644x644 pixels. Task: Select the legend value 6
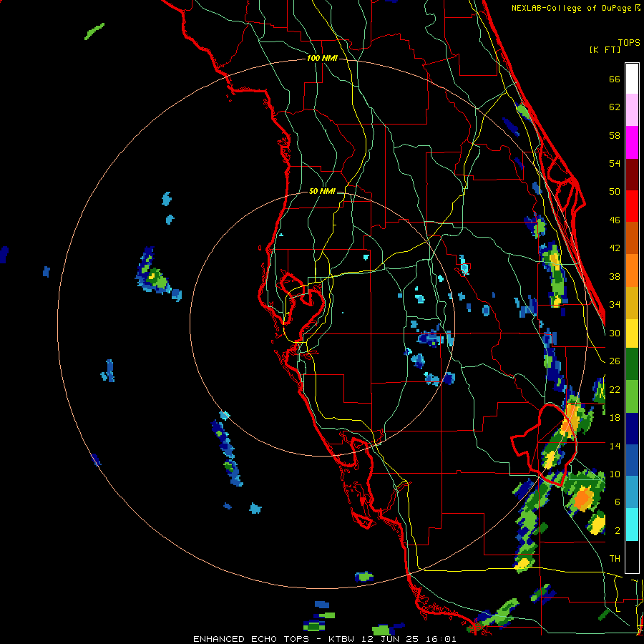[x=618, y=502]
